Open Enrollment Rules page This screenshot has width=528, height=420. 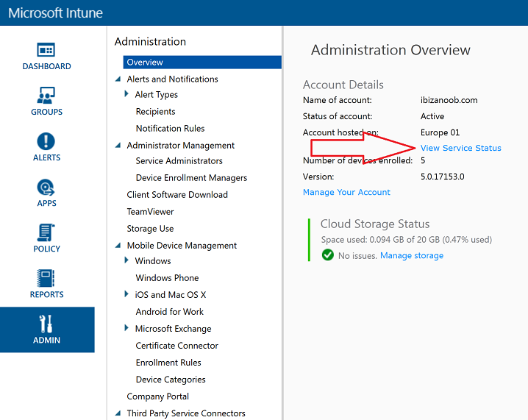168,363
